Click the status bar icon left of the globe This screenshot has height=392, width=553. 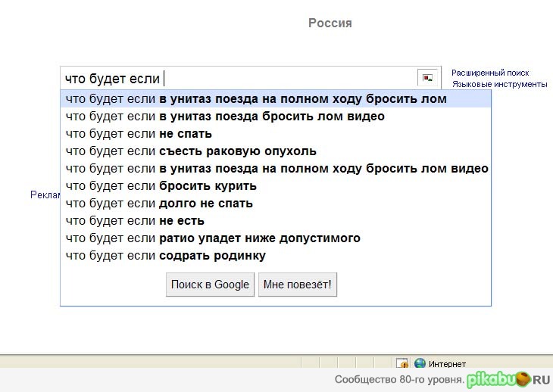click(x=402, y=364)
